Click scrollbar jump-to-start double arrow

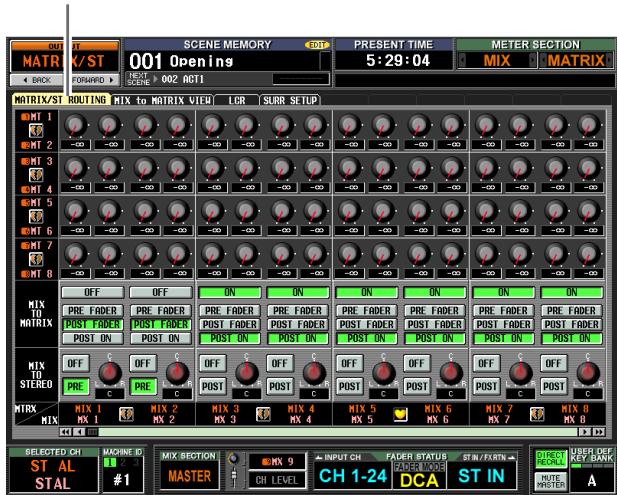[x=66, y=432]
